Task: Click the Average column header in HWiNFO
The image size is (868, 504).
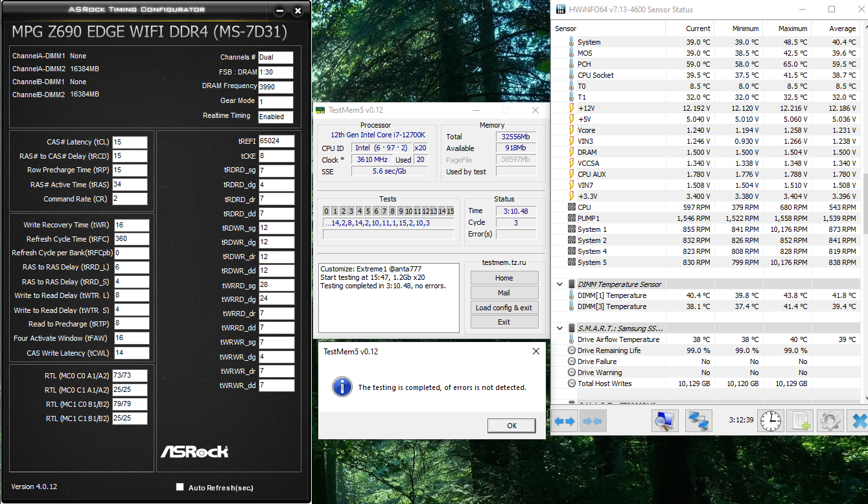Action: click(836, 29)
